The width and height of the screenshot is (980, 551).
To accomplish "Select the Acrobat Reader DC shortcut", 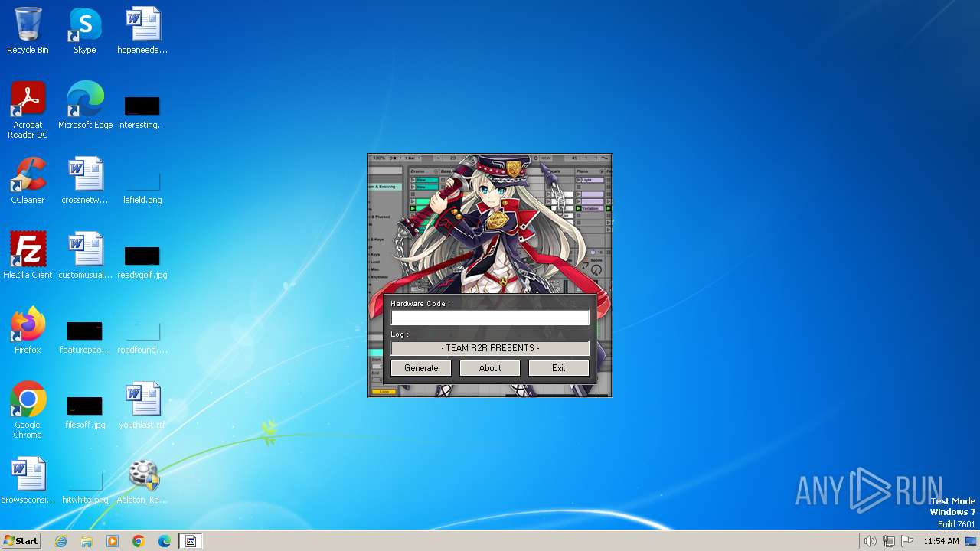I will 28,110.
